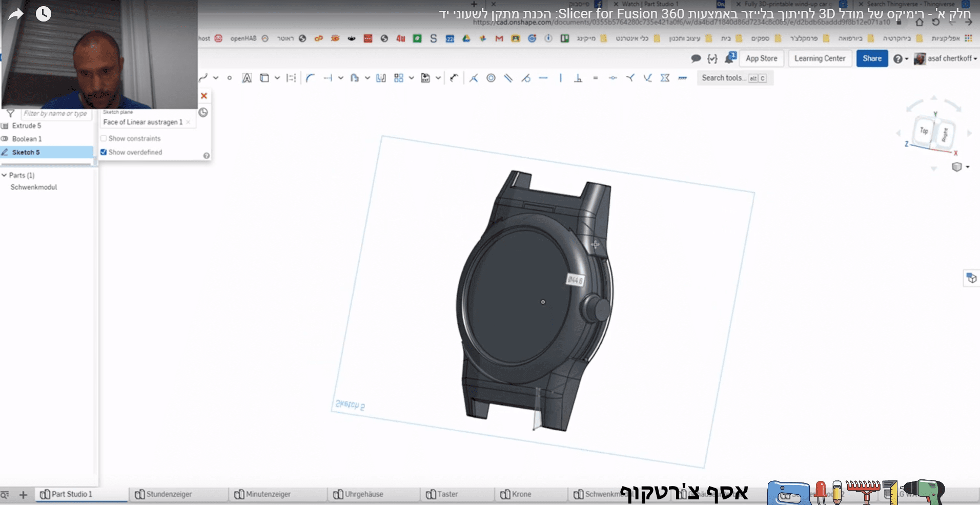Screen dimensions: 980x505
Task: Expand the Spline tool dropdown arrow
Action: pyautogui.click(x=216, y=78)
